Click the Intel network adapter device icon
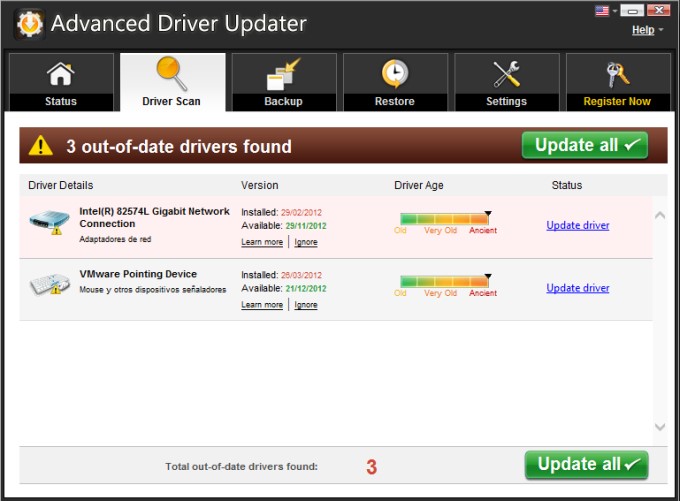Viewport: 680px width, 501px height. coord(49,222)
